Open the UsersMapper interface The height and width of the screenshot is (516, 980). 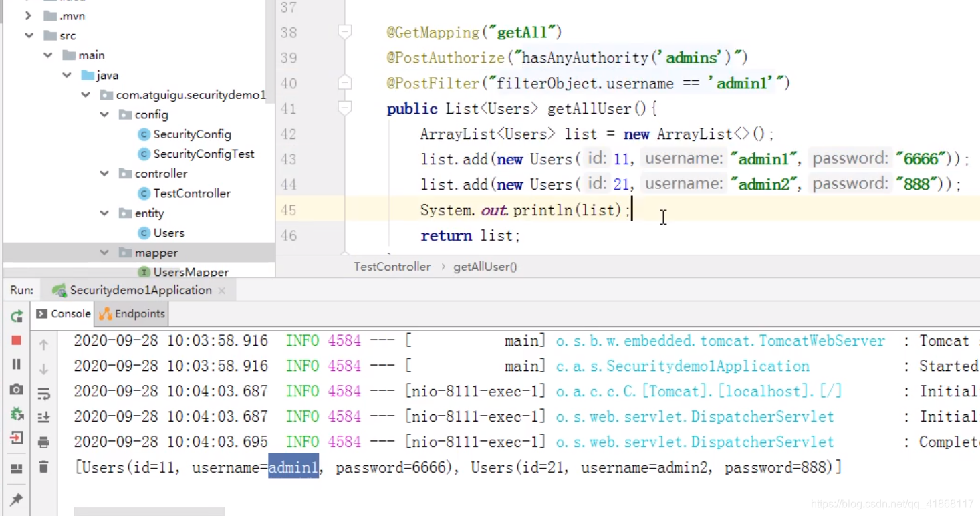pyautogui.click(x=191, y=272)
